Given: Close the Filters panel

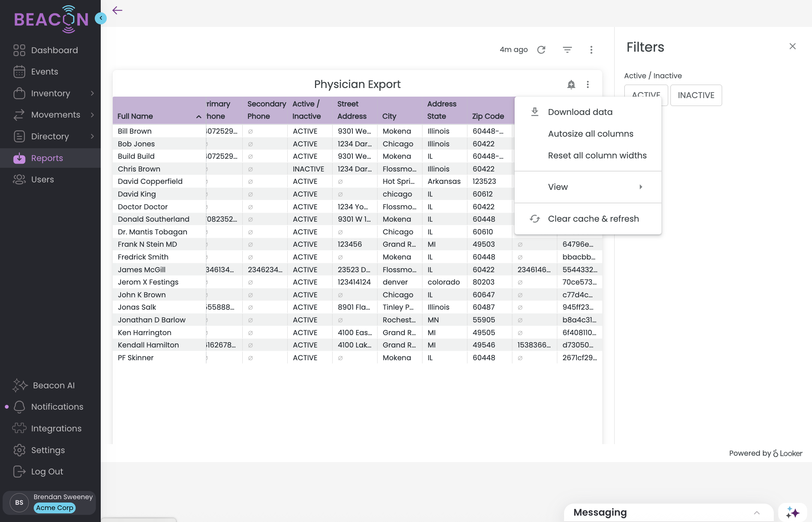Looking at the screenshot, I should (x=792, y=46).
